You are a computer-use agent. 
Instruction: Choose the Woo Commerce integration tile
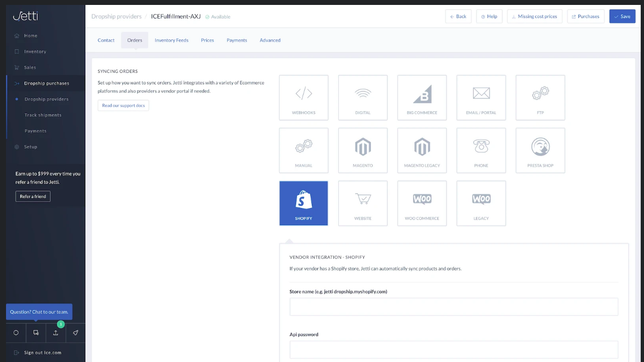click(422, 203)
